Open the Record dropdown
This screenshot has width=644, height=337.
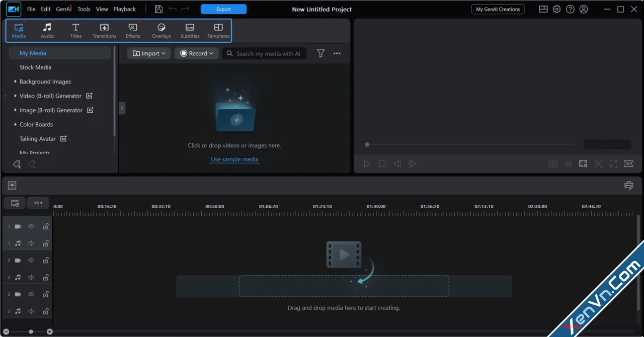point(197,53)
